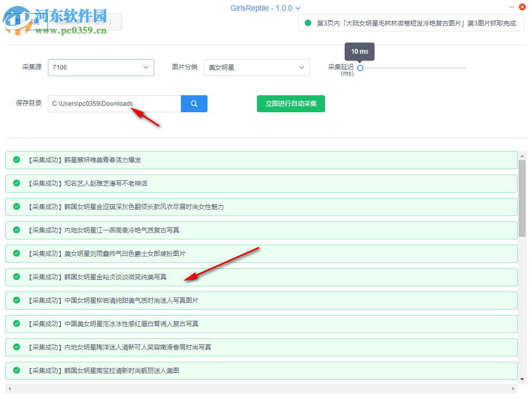Screen dimensions: 532x399
Task: Select log entry 知名艺人赵雅芝谱写不老神话
Action: coord(261,184)
